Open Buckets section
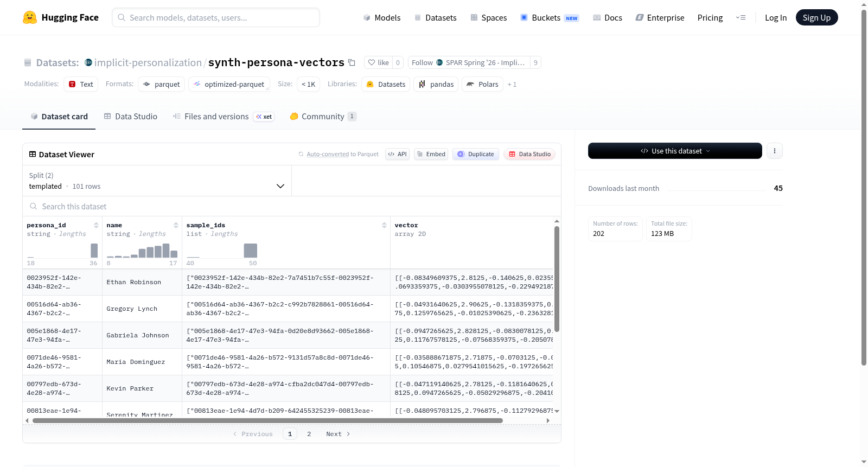Viewport: 868px width, 467px height. pos(550,17)
